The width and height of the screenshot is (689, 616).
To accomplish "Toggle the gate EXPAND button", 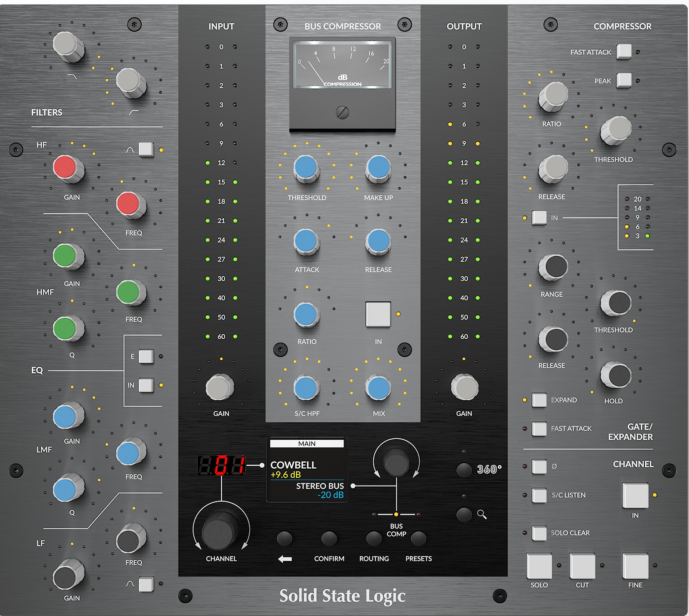I will pyautogui.click(x=539, y=400).
